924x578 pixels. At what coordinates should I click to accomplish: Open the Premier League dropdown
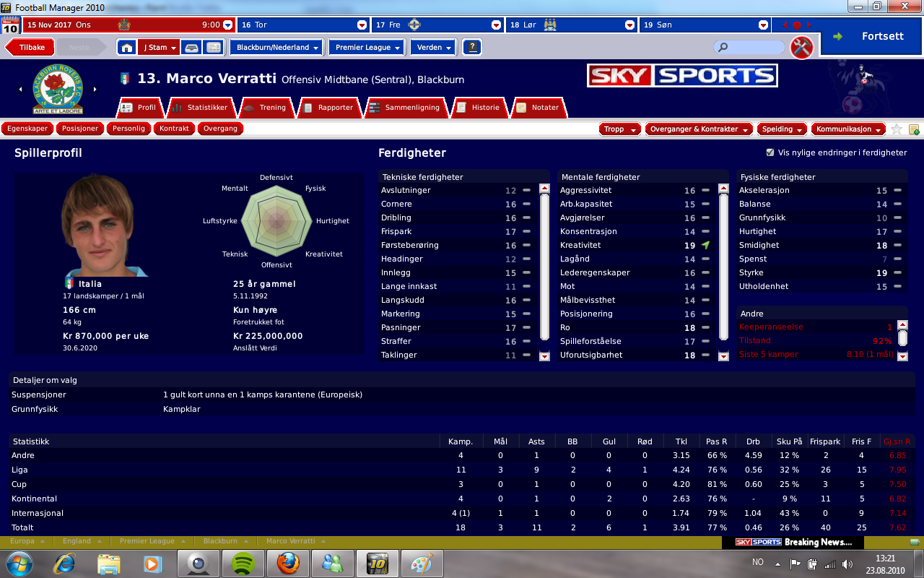coord(368,48)
